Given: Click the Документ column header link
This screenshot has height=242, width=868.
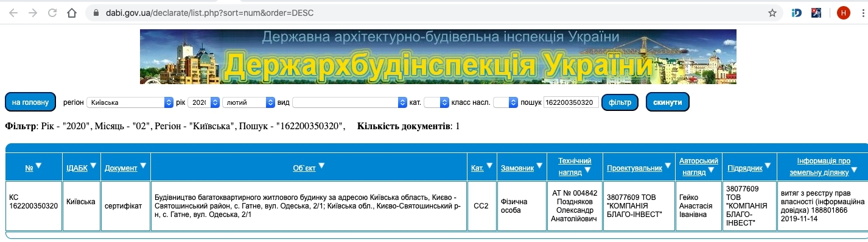Looking at the screenshot, I should [x=121, y=168].
